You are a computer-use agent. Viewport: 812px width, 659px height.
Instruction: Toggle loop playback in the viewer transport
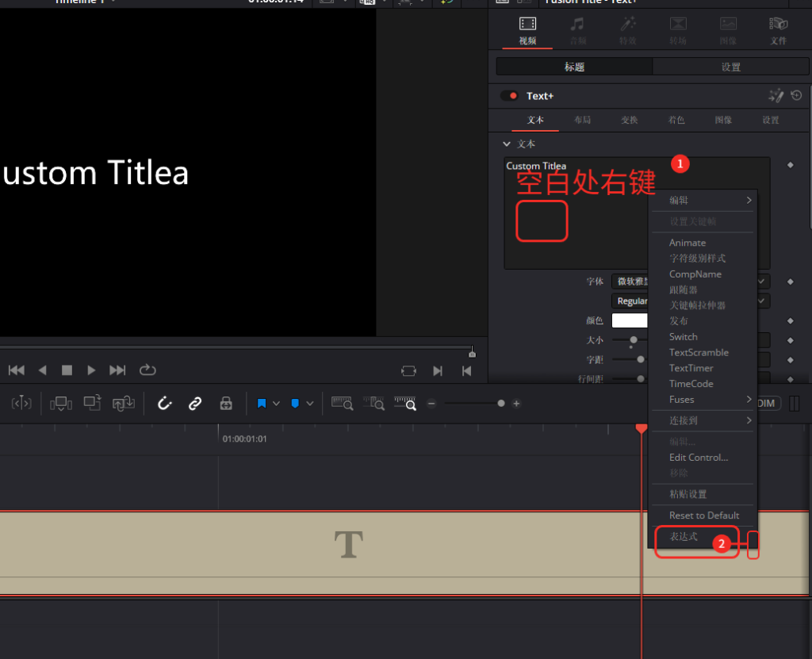[147, 370]
